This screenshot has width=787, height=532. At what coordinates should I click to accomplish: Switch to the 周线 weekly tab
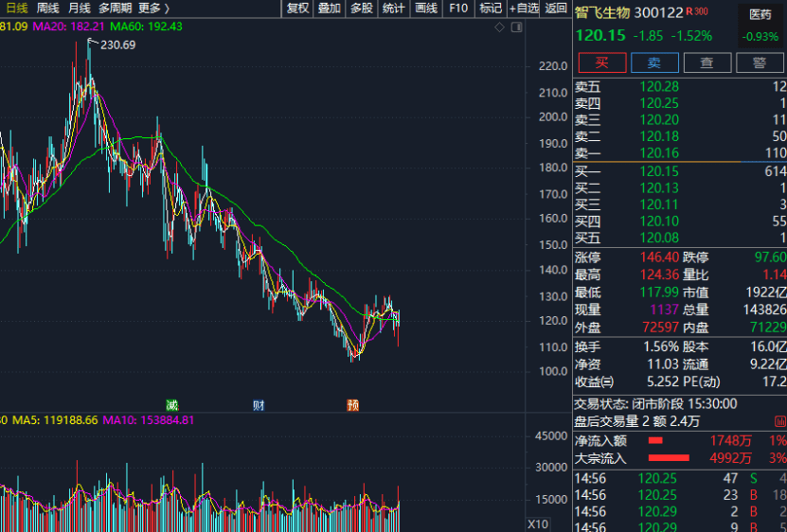pyautogui.click(x=47, y=8)
